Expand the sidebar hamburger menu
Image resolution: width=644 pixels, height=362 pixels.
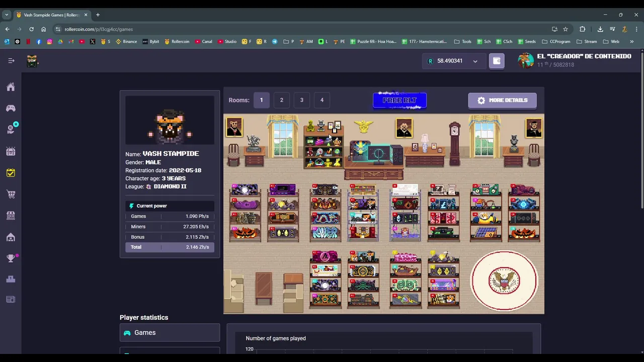point(11,61)
